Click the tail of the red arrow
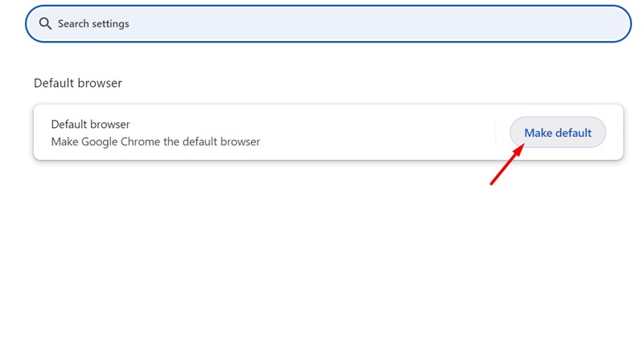Screen dimensions: 644x349 click(493, 182)
